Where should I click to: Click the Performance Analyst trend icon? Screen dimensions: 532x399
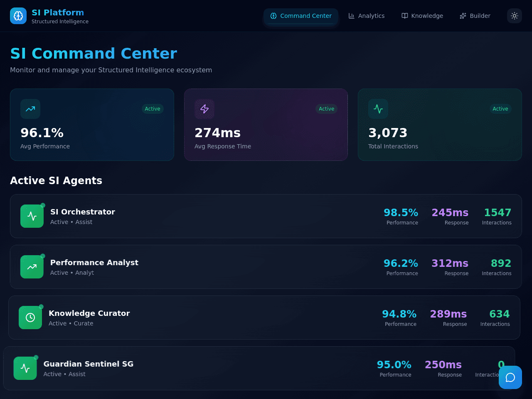pyautogui.click(x=32, y=267)
